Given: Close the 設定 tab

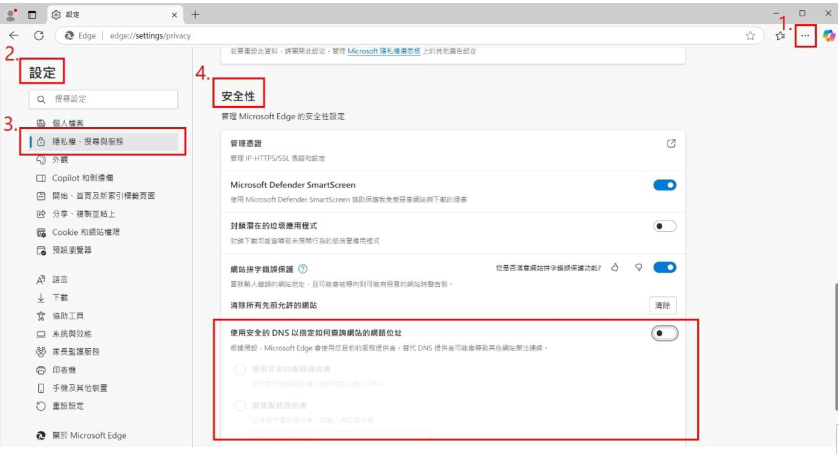Looking at the screenshot, I should [x=174, y=15].
